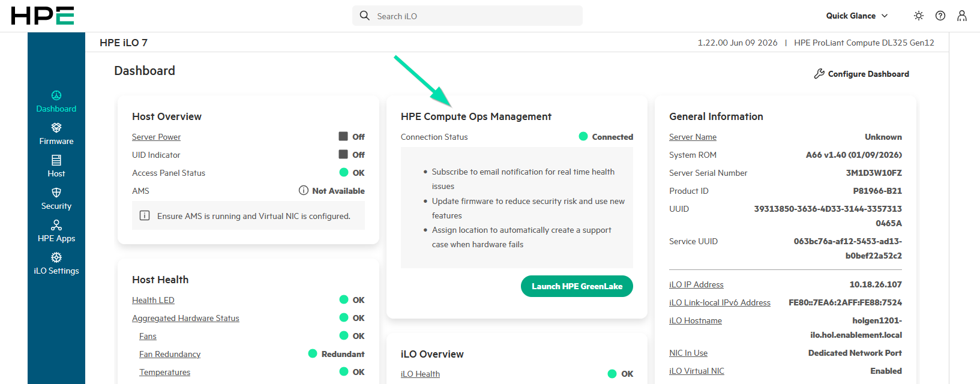The height and width of the screenshot is (384, 980).
Task: Click System ROM value A66 v1.40
Action: [854, 155]
